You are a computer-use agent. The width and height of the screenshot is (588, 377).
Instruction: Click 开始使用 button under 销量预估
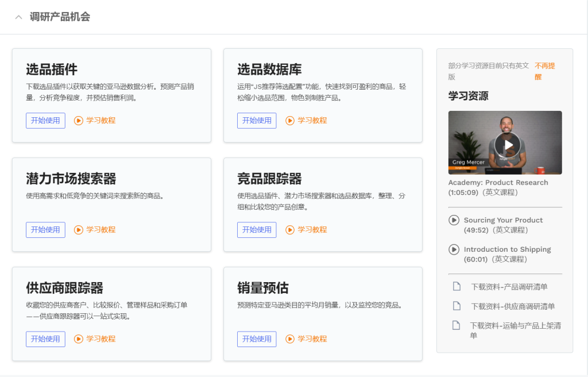click(257, 339)
